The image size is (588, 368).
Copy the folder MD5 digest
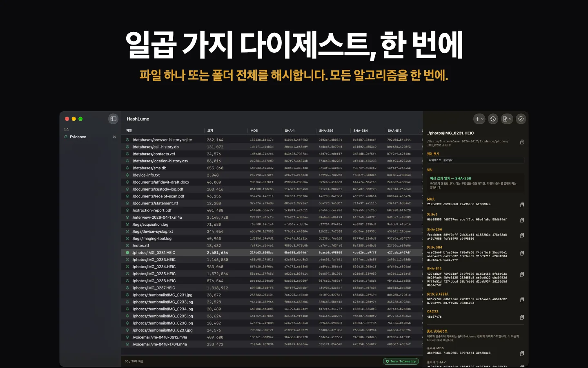tap(522, 354)
